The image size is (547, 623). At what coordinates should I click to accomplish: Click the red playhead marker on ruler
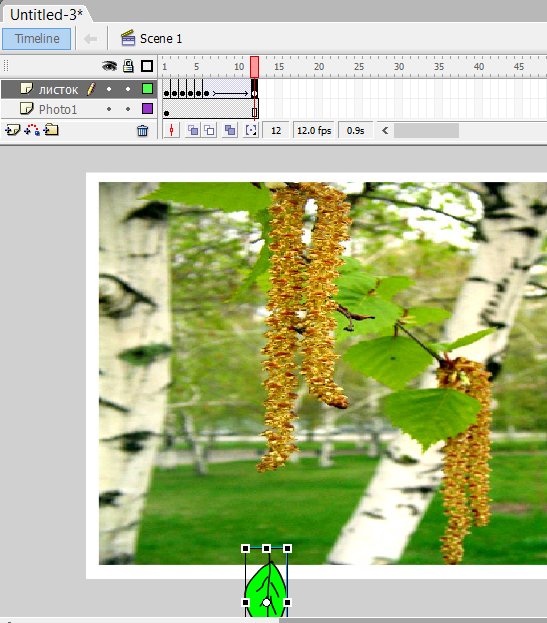click(x=255, y=67)
